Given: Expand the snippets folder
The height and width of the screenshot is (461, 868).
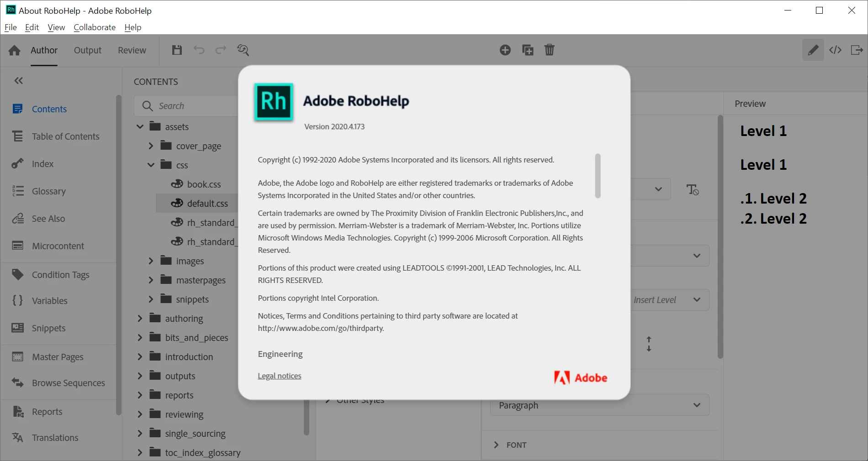Looking at the screenshot, I should tap(151, 299).
